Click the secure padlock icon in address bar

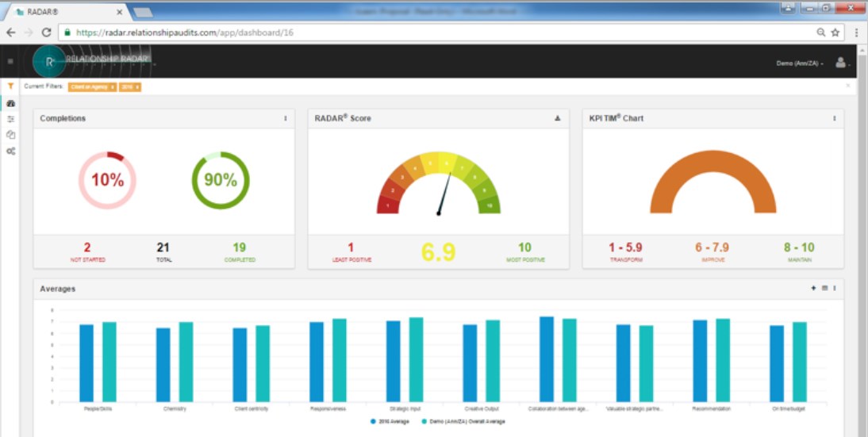coord(67,33)
